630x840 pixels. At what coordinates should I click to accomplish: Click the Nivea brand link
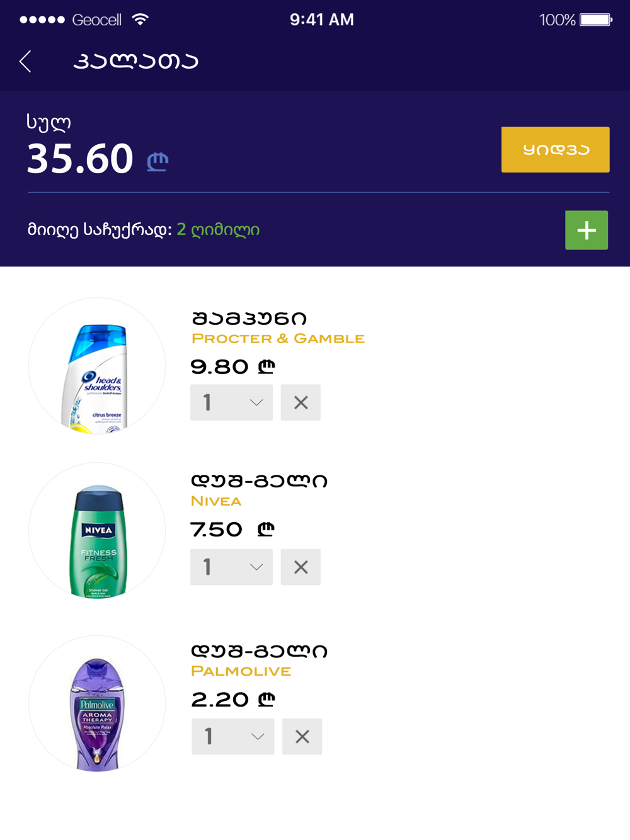point(216,501)
